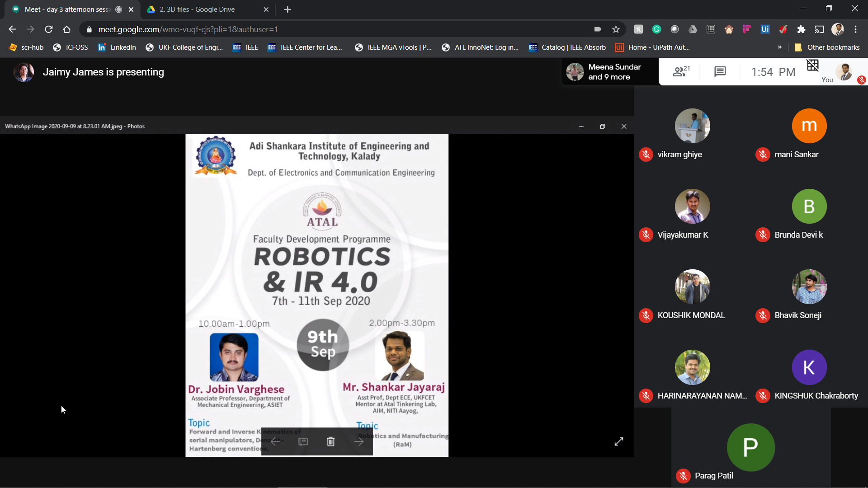Viewport: 868px width, 488px height.
Task: Click your own video thumbnail labeled You
Action: (x=844, y=71)
